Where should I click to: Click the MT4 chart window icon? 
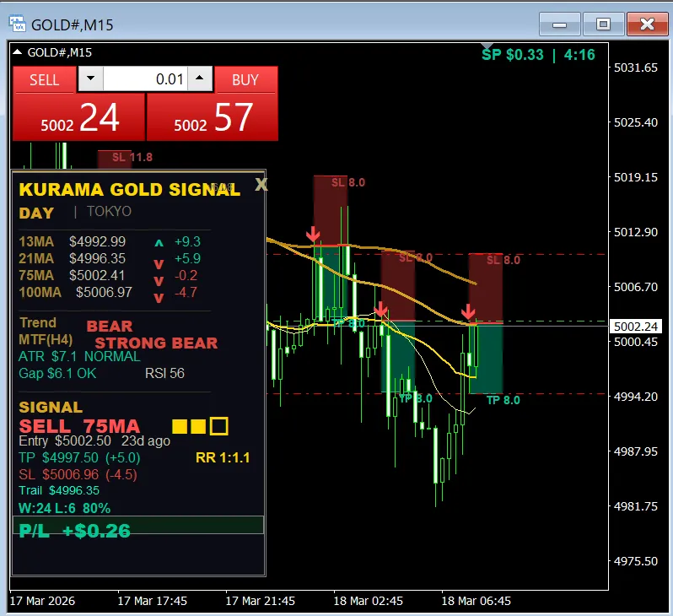pyautogui.click(x=17, y=24)
